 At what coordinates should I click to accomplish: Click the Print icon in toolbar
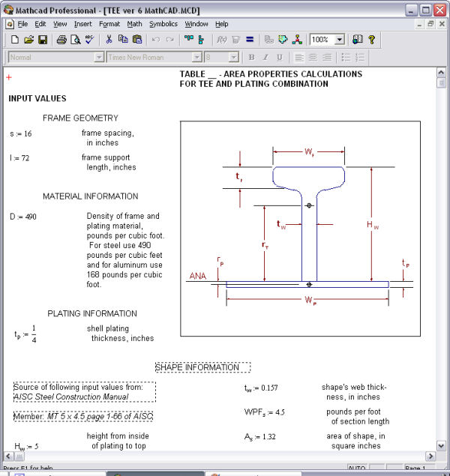[x=61, y=40]
